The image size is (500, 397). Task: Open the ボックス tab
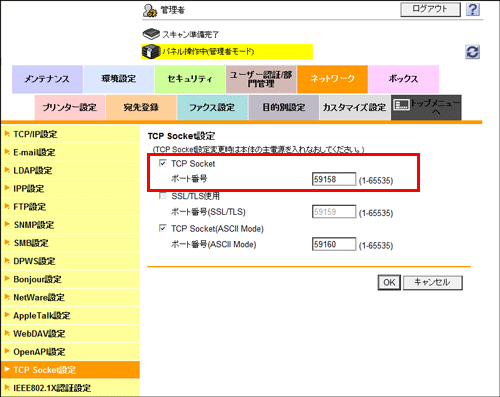pos(404,79)
